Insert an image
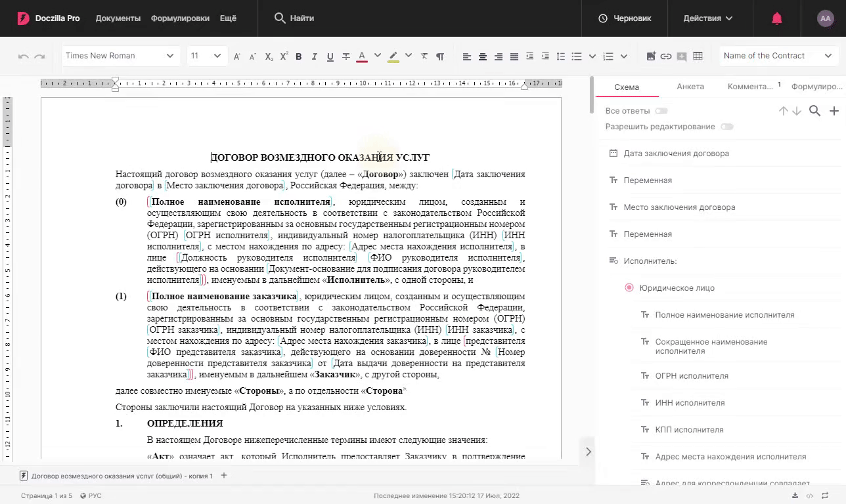The height and width of the screenshot is (504, 846). [651, 56]
